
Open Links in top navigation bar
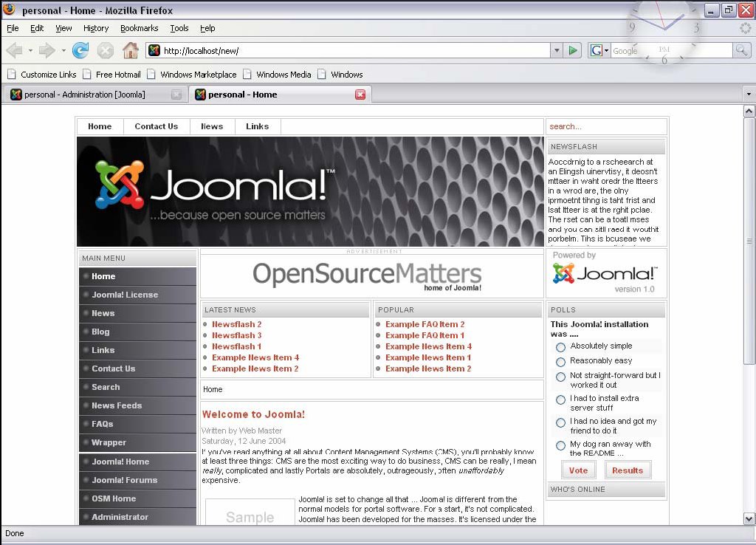[257, 126]
